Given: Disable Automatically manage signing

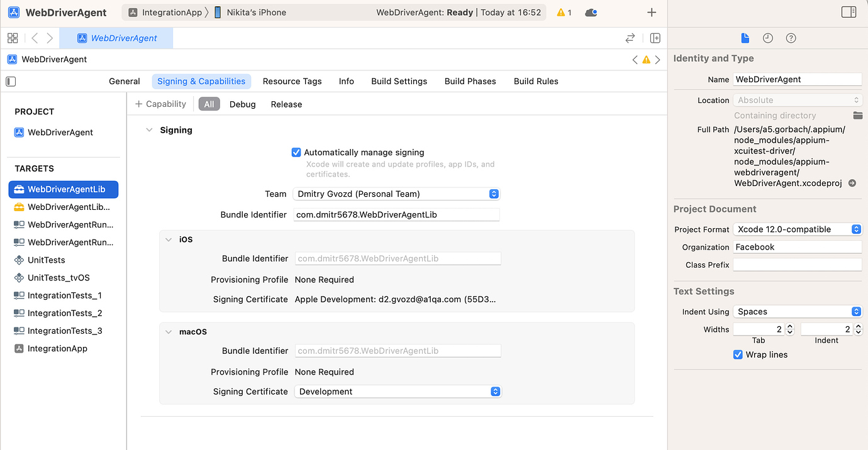Looking at the screenshot, I should pyautogui.click(x=296, y=152).
